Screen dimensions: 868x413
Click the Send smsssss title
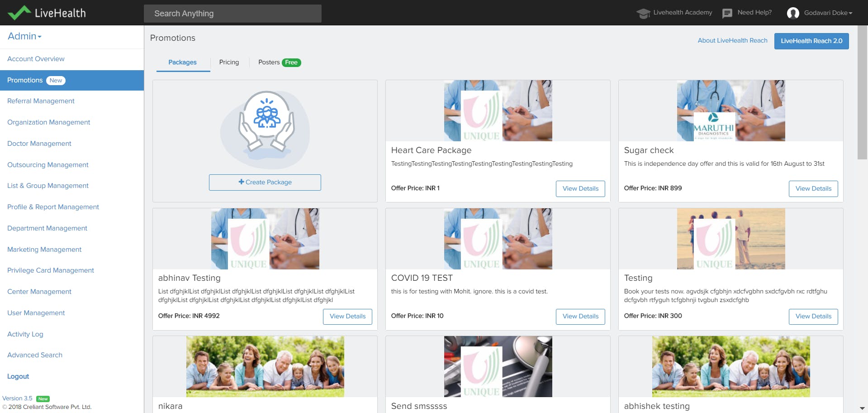pos(419,406)
